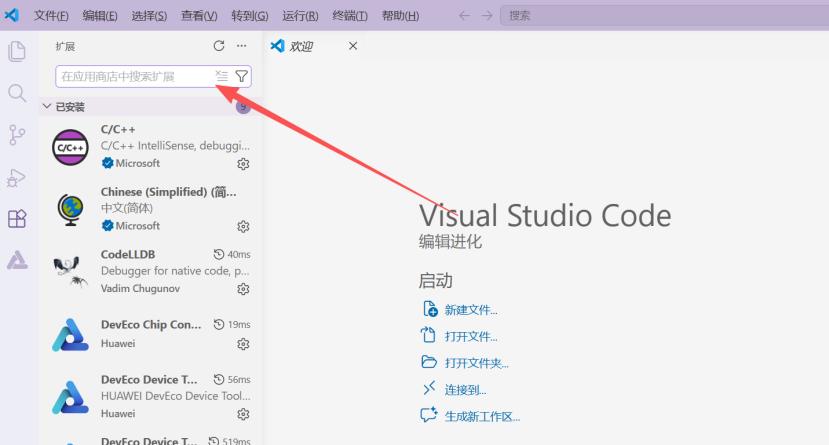Viewport: 829px width, 445px height.
Task: Open the extensions filter funnel
Action: pyautogui.click(x=242, y=76)
